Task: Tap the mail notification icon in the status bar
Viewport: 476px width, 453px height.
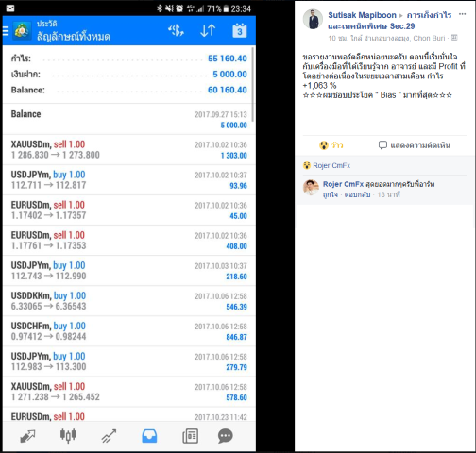Action: (10, 8)
